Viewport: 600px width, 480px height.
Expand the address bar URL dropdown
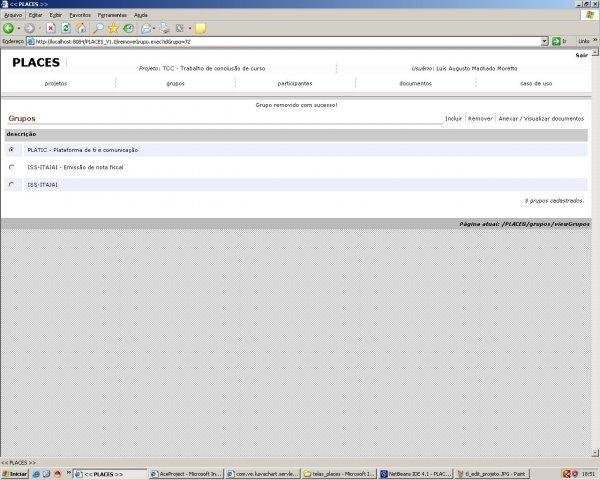[x=545, y=41]
